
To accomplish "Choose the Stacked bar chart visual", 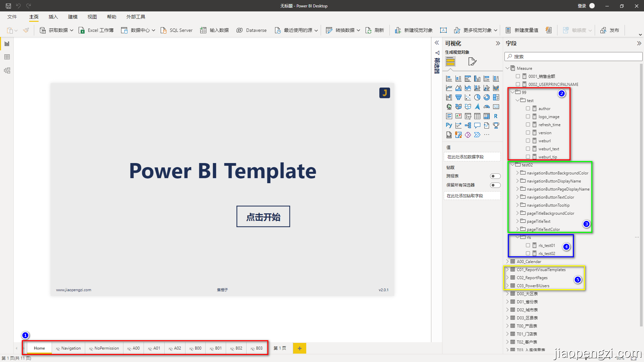I will [449, 79].
